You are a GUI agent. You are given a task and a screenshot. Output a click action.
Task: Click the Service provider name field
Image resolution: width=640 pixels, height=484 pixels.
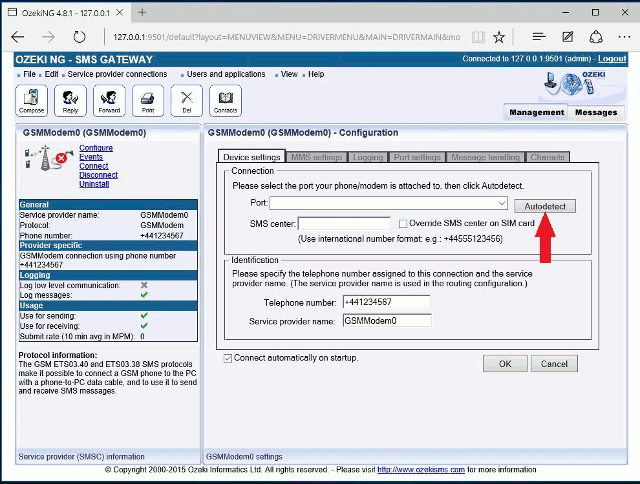click(387, 321)
